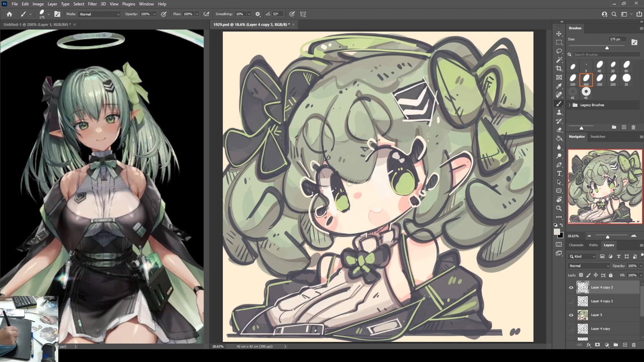
Task: Delete layer with Layers panel trash icon
Action: pyautogui.click(x=634, y=345)
